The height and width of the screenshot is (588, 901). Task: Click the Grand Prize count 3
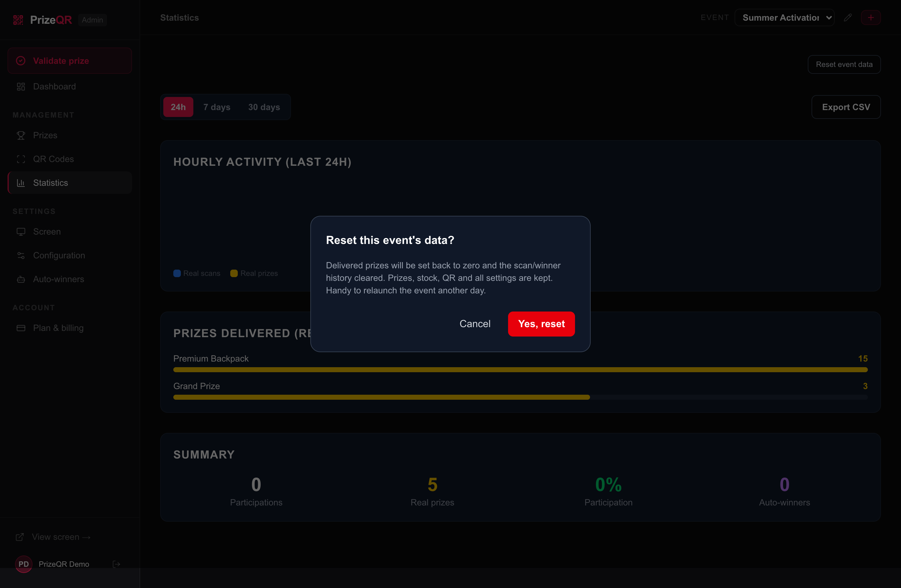865,386
